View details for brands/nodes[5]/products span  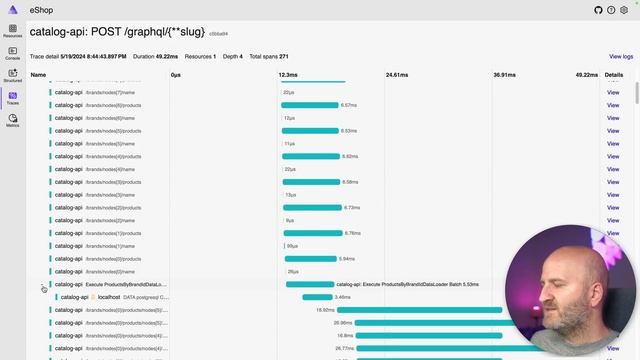coord(613,131)
